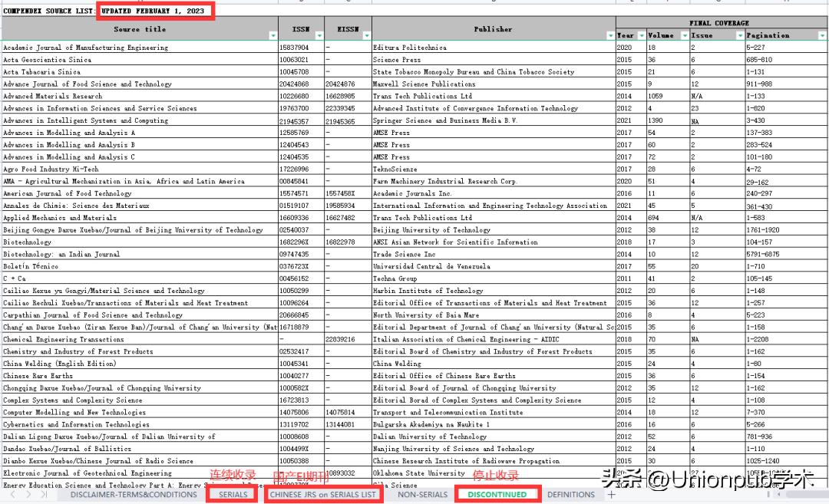Open the DEFINITIONS sheet tab
The height and width of the screenshot is (504, 829).
[x=570, y=495]
